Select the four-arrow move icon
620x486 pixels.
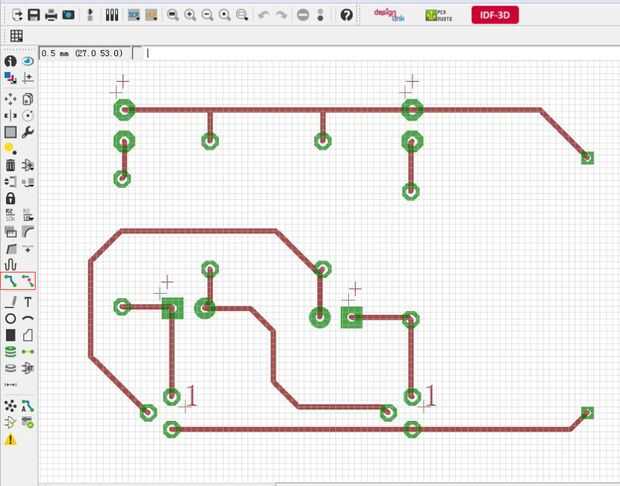point(11,99)
